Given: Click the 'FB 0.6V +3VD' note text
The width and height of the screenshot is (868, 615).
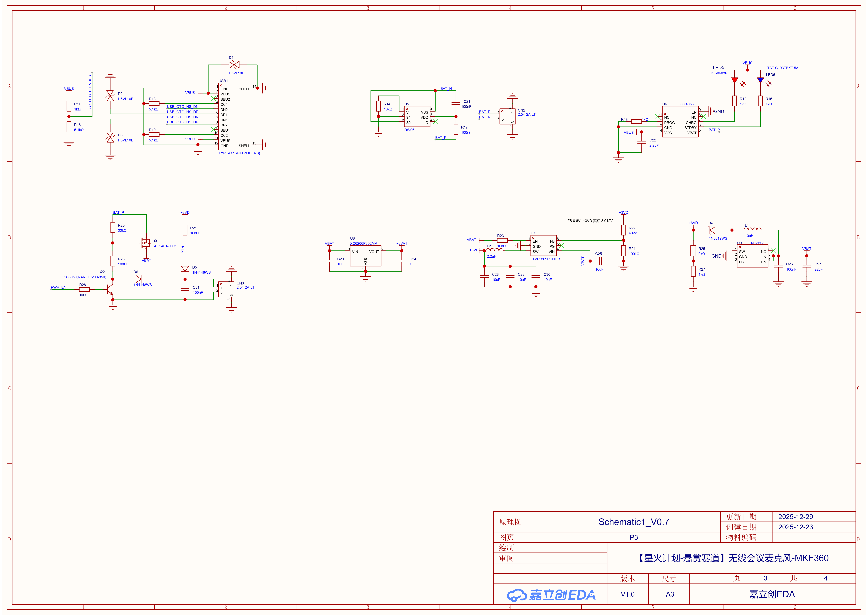Looking at the screenshot, I should click(590, 221).
